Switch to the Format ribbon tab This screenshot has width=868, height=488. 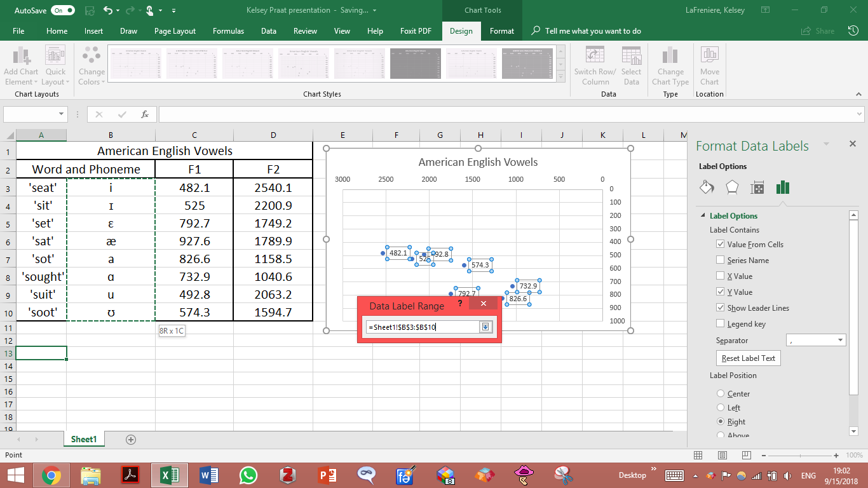pos(501,30)
